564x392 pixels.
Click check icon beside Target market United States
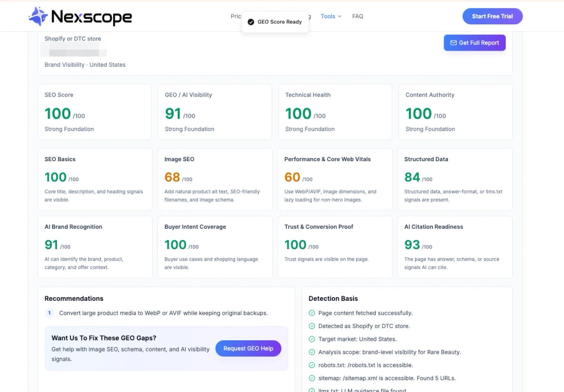(x=312, y=339)
